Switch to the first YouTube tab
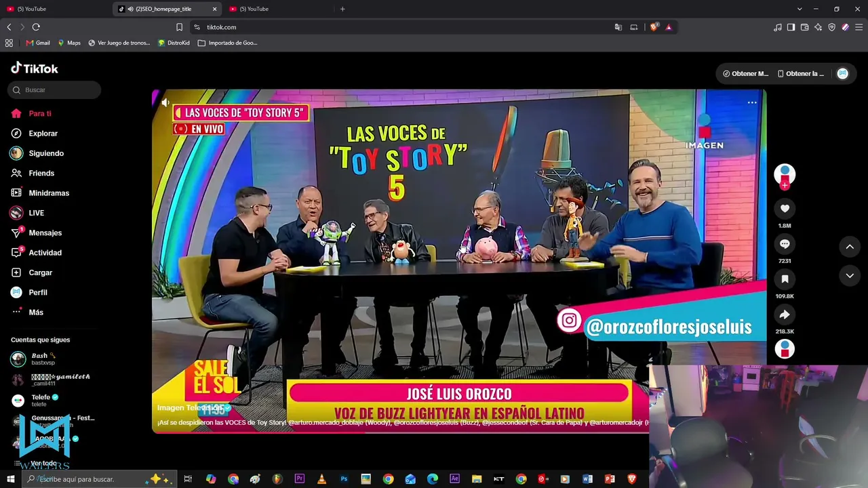 pos(54,9)
